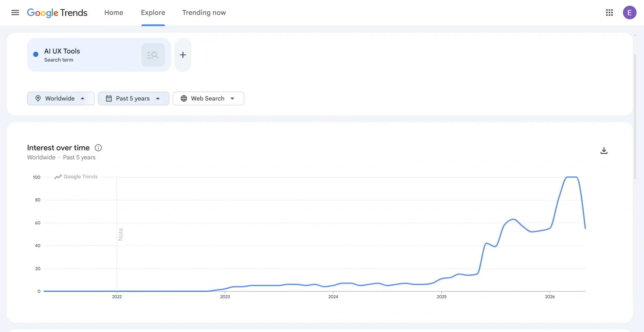The image size is (644, 332).
Task: Click the 60 y-axis value
Action: [x=38, y=223]
